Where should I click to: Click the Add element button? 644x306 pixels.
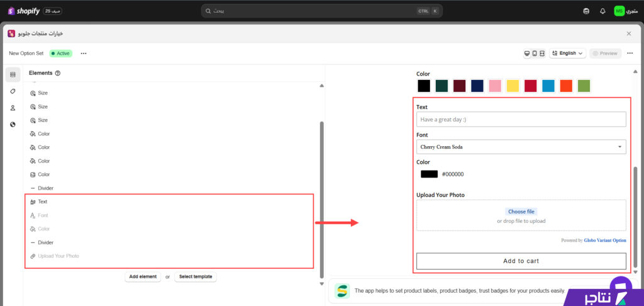(143, 277)
